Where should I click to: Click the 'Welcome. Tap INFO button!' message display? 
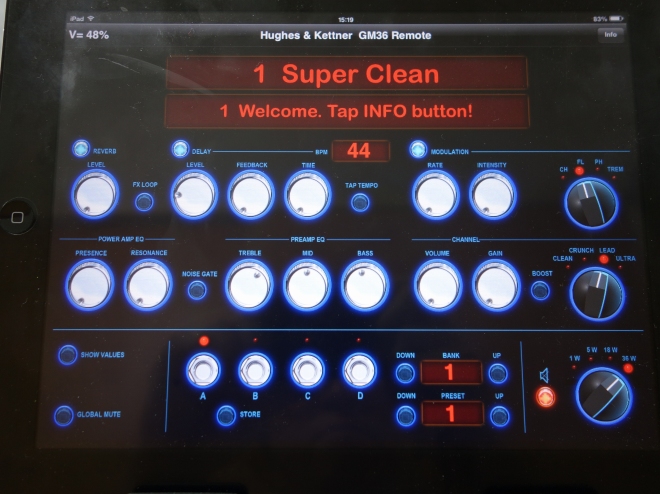[x=347, y=112]
